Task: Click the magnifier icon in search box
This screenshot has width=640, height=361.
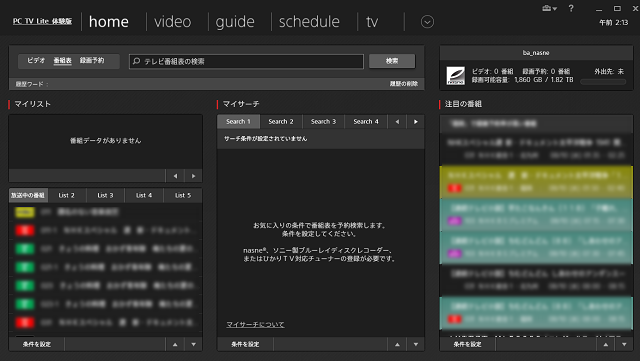Action: [136, 61]
